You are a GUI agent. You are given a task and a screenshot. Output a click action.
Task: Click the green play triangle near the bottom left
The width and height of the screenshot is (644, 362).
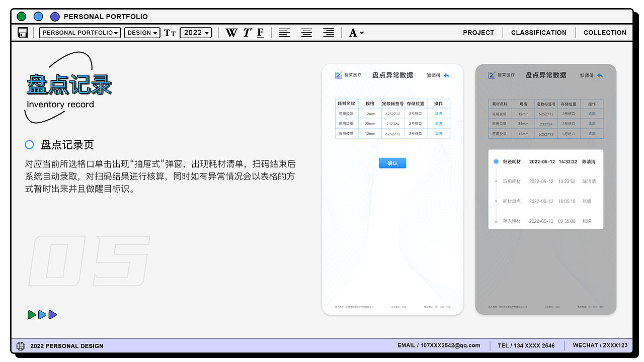click(31, 315)
